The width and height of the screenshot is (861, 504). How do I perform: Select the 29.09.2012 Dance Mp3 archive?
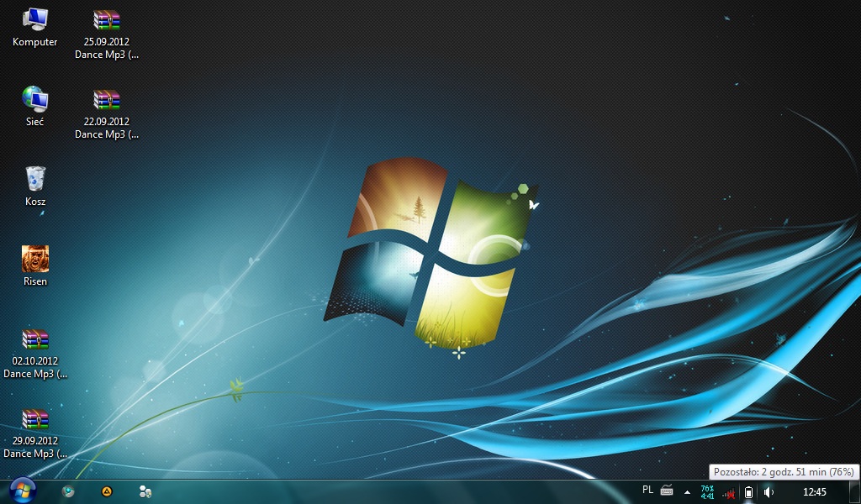tap(35, 433)
